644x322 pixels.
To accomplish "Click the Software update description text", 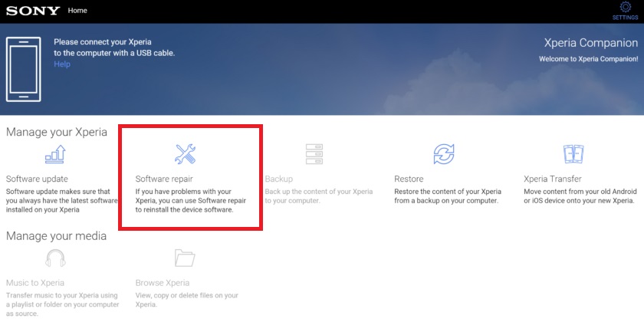I will (61, 201).
